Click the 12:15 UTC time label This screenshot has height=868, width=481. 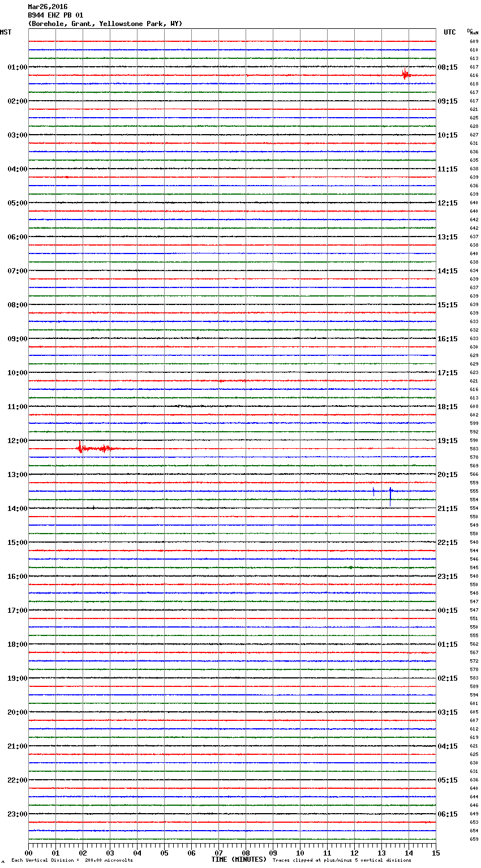[x=448, y=203]
